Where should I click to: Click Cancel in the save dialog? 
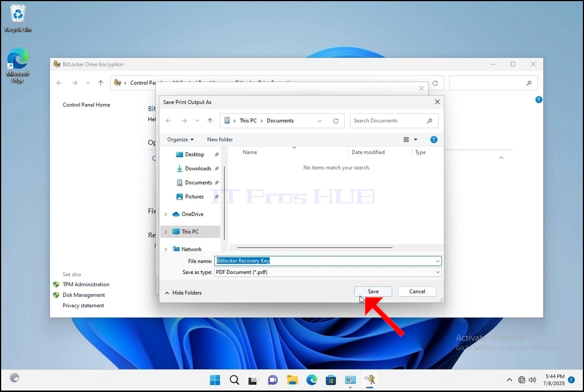click(417, 291)
